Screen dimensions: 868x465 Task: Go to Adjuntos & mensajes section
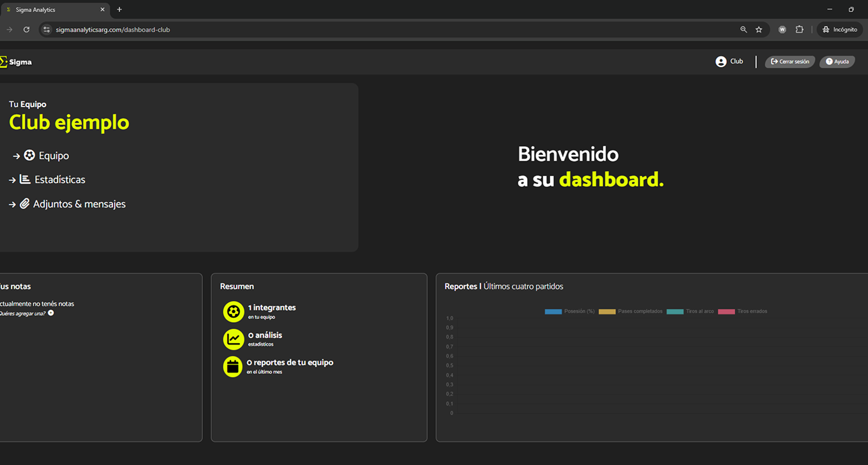point(79,204)
